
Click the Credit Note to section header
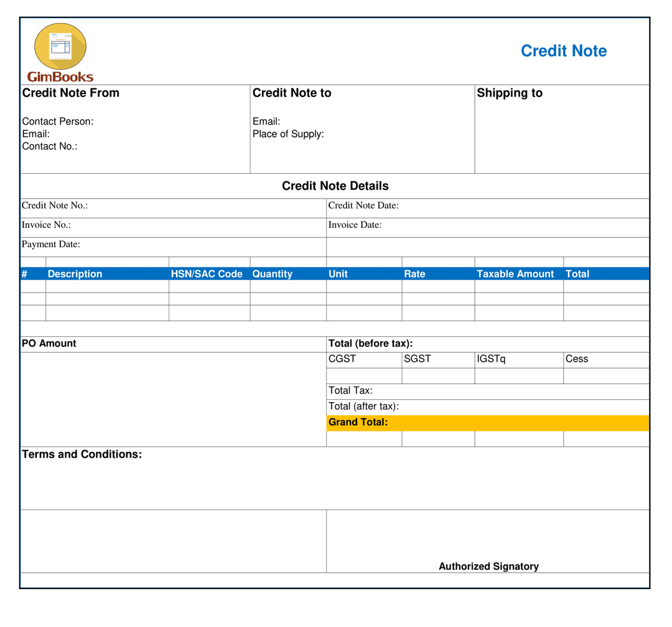(x=292, y=93)
